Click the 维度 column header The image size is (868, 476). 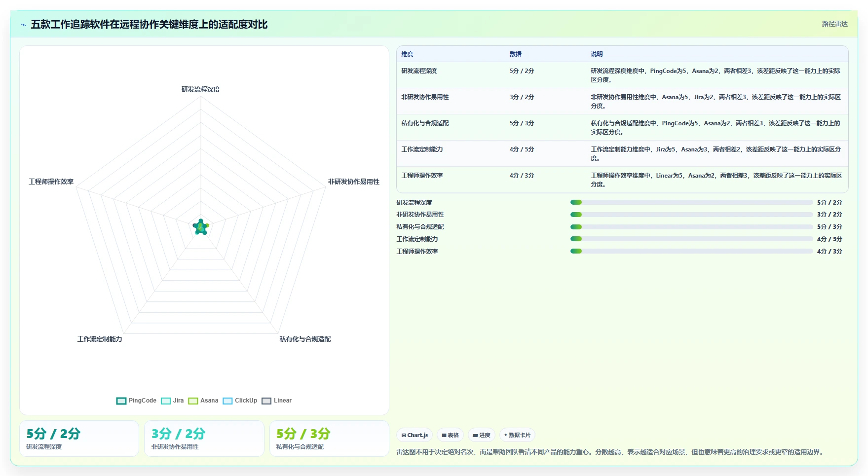click(407, 54)
